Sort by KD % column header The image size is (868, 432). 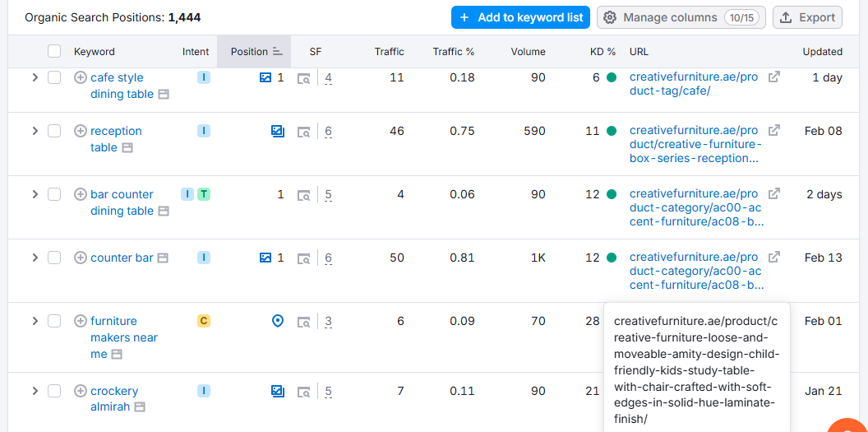point(603,52)
